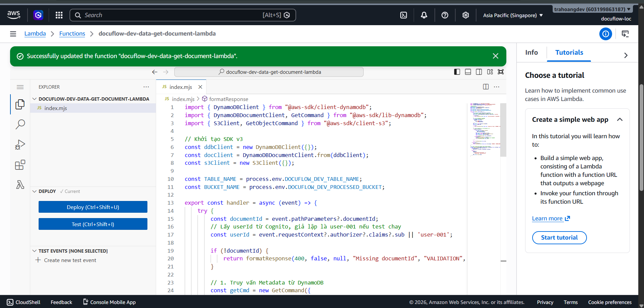
Task: Click the Amazon Q icon inside search box
Action: 287,15
